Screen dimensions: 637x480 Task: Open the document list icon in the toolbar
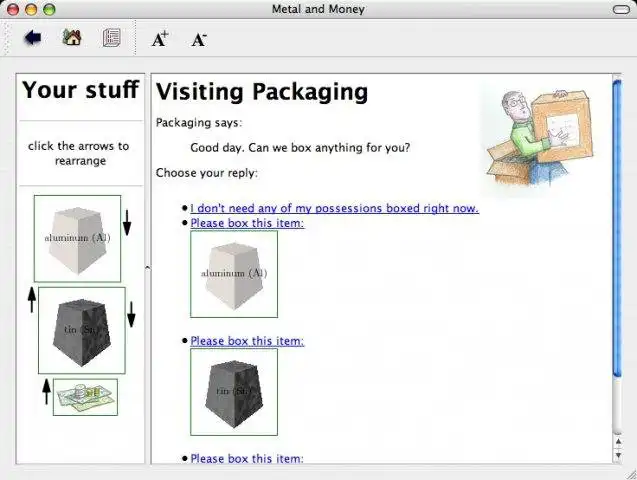[x=111, y=38]
